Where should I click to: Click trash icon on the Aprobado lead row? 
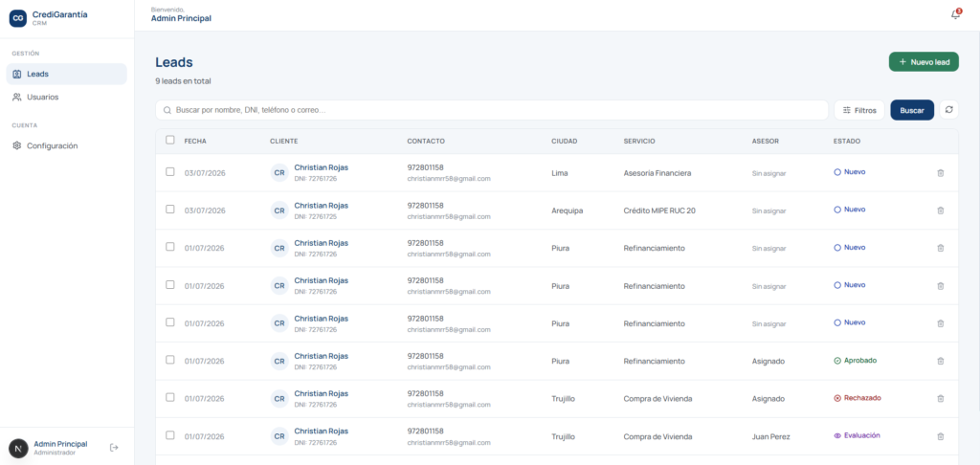tap(940, 362)
